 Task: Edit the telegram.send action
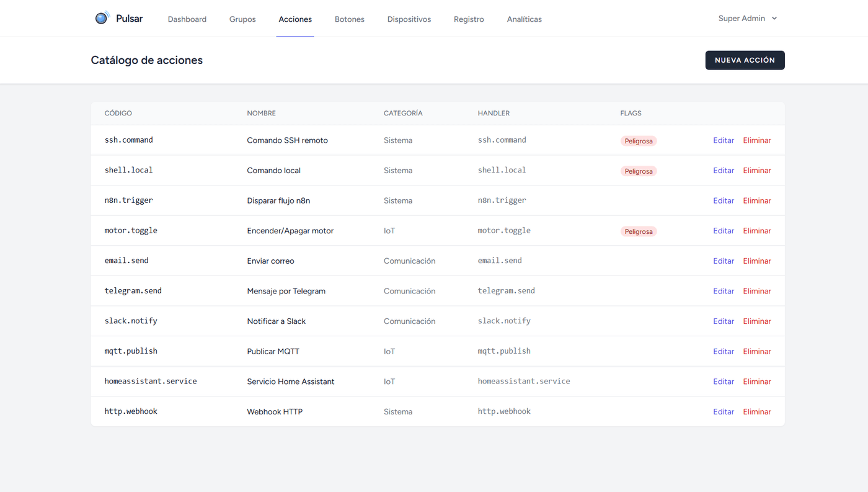tap(724, 291)
